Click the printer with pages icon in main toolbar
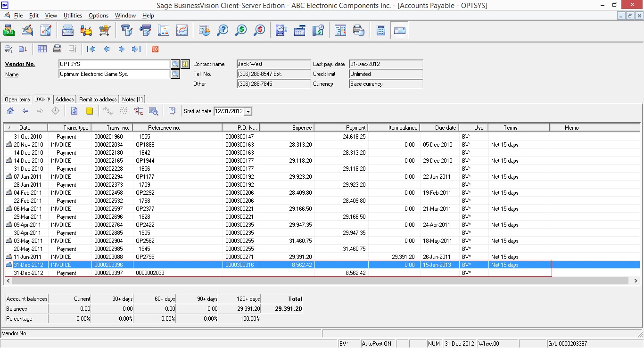The height and width of the screenshot is (348, 644). click(x=359, y=31)
